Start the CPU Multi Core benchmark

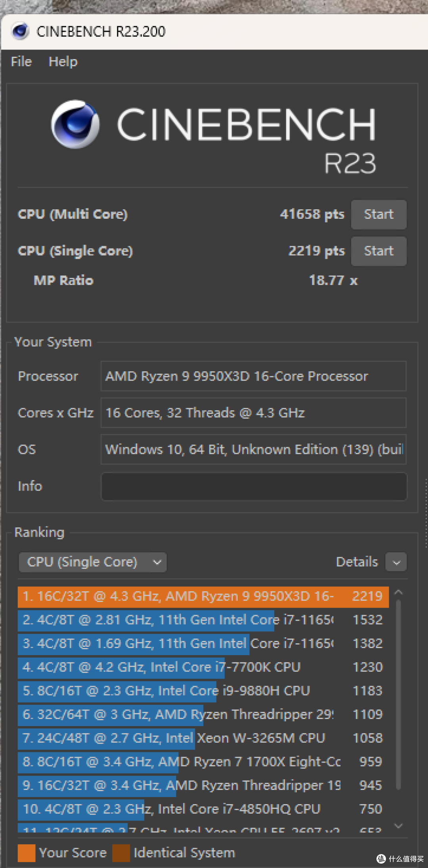(378, 214)
